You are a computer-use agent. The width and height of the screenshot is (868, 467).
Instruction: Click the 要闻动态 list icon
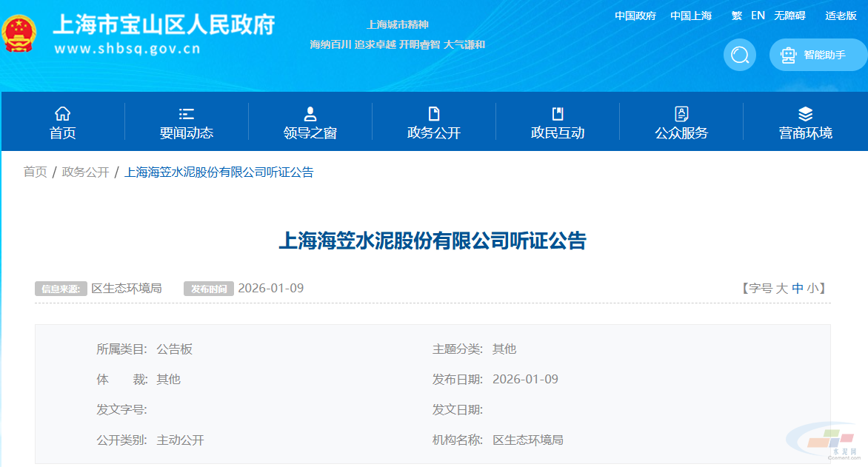click(x=186, y=113)
